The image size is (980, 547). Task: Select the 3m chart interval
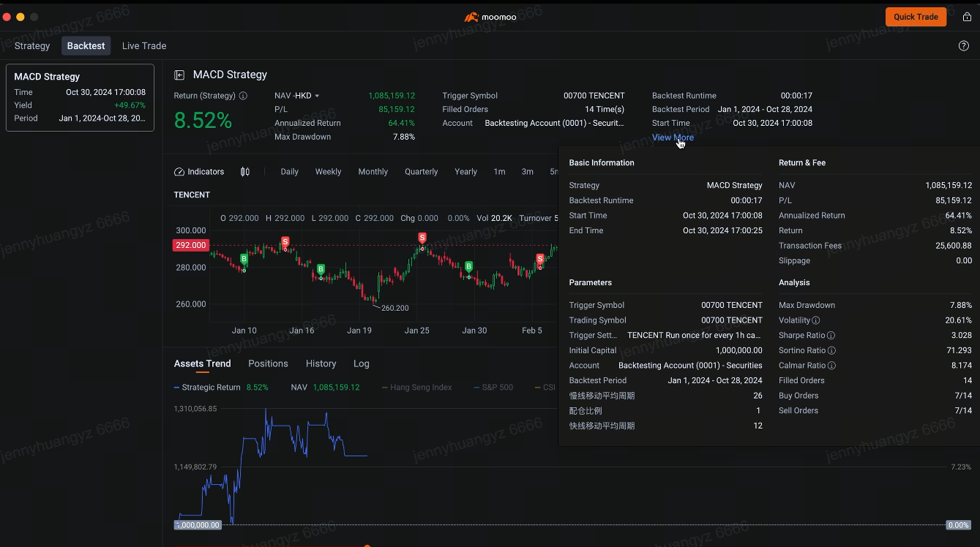527,172
